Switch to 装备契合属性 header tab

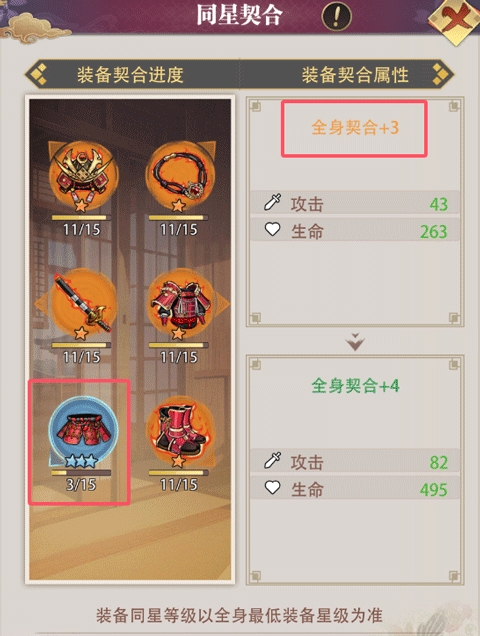click(x=355, y=75)
